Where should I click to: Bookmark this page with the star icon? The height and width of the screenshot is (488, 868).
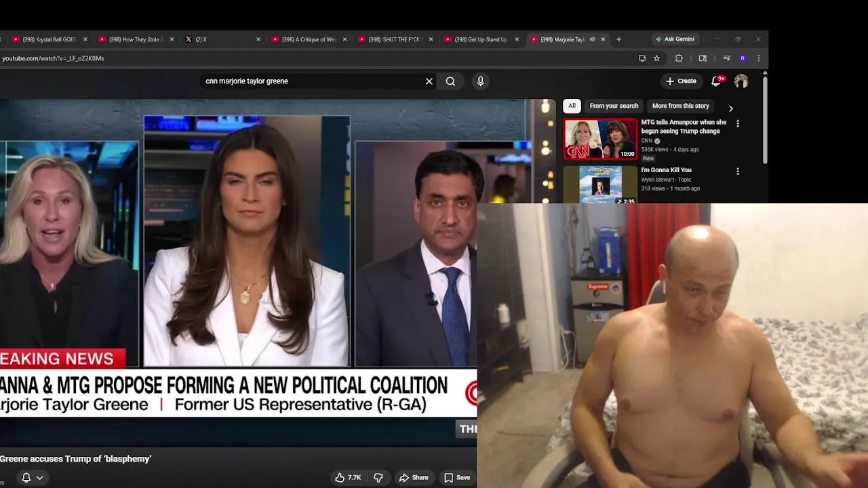point(656,58)
